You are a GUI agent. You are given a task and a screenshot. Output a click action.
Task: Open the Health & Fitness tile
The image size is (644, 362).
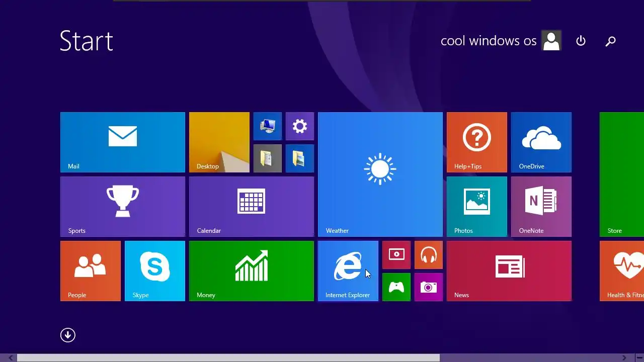tap(622, 271)
